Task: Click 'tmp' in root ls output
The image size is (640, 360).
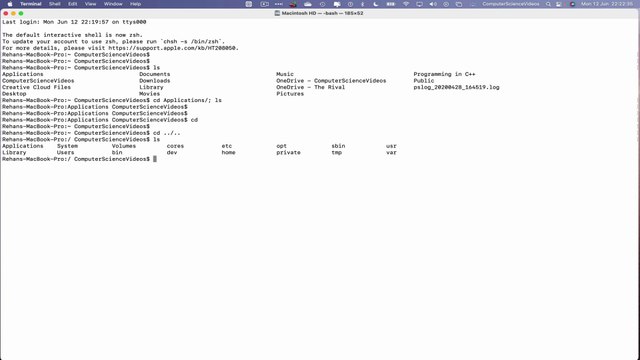Action: click(336, 153)
